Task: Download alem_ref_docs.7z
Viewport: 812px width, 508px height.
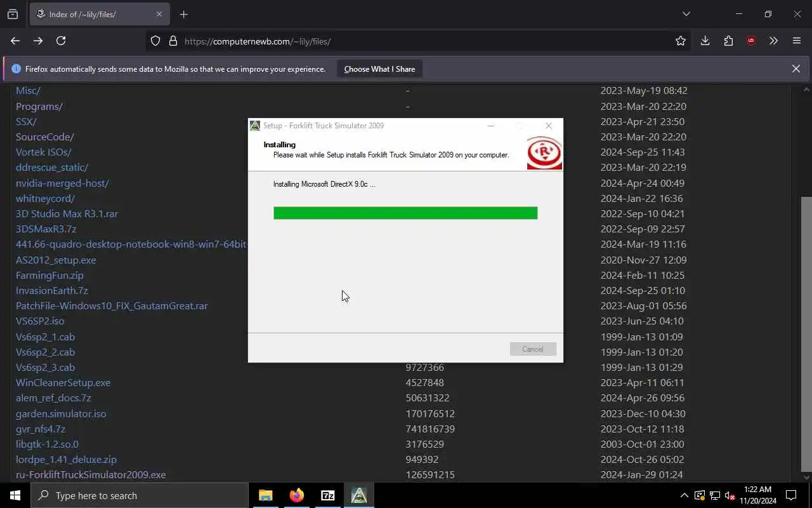Action: point(53,398)
